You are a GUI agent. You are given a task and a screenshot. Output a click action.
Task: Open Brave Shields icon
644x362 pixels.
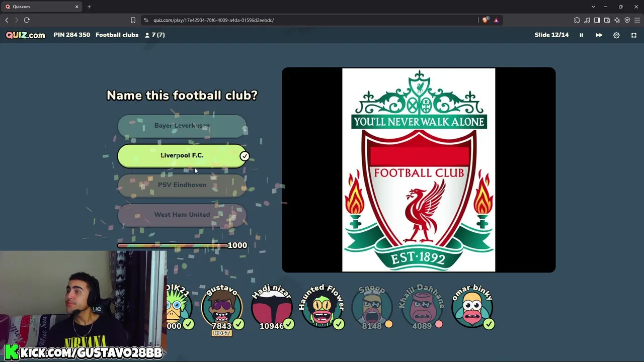click(485, 20)
